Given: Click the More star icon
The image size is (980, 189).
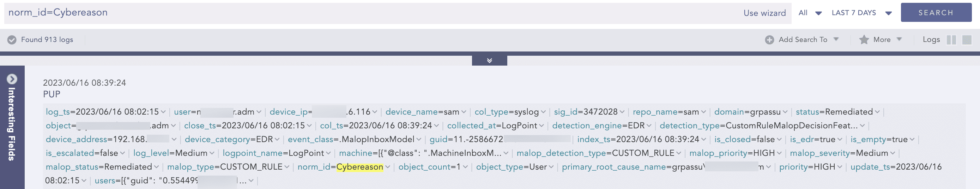Looking at the screenshot, I should click(864, 40).
